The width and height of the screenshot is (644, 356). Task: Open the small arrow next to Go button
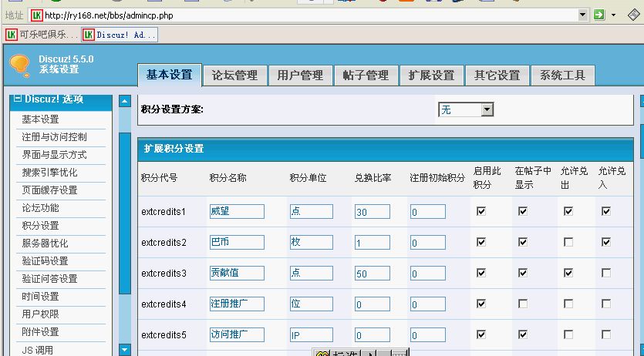point(614,15)
